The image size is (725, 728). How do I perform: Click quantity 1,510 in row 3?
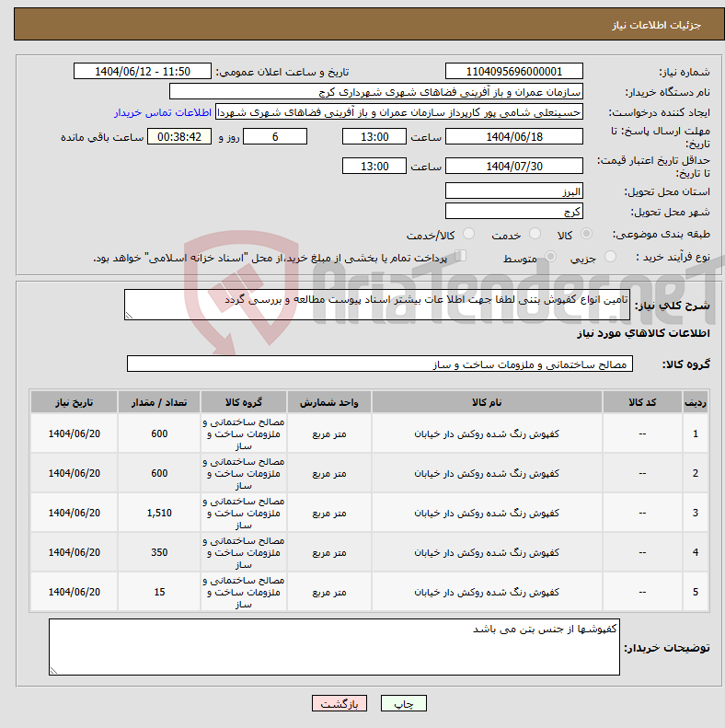tap(159, 513)
